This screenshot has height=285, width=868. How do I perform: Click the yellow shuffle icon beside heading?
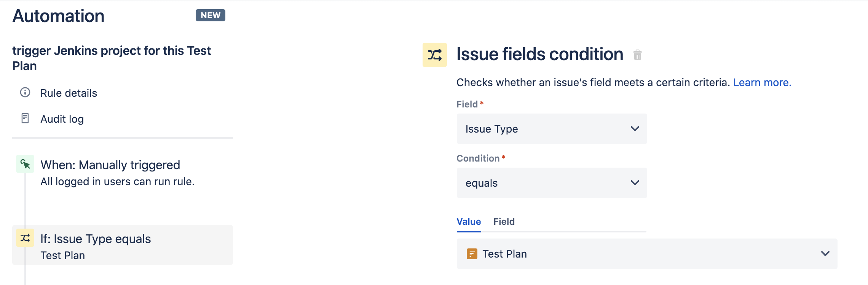coord(434,55)
